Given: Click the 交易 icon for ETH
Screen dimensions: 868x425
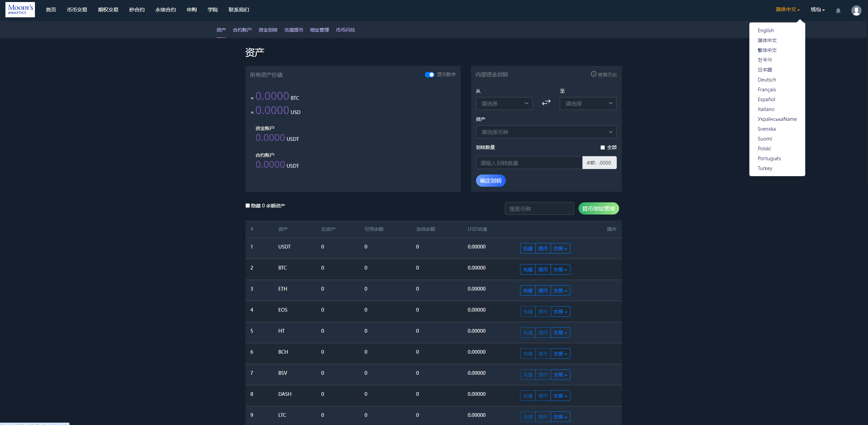Looking at the screenshot, I should tap(560, 290).
